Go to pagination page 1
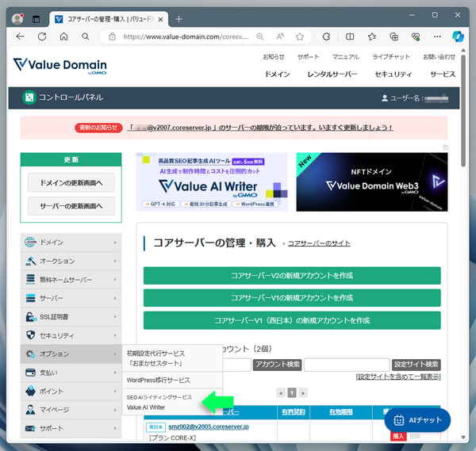The width and height of the screenshot is (476, 451). (292, 393)
